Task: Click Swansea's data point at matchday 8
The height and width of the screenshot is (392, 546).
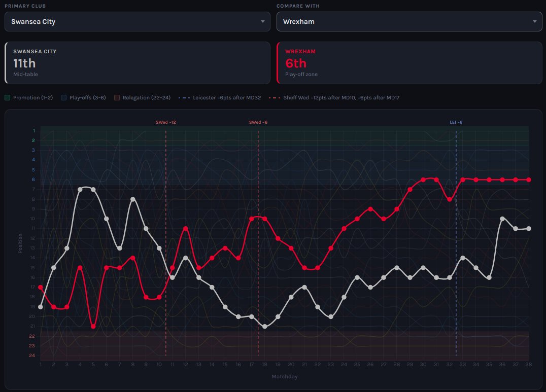Action: [x=132, y=199]
